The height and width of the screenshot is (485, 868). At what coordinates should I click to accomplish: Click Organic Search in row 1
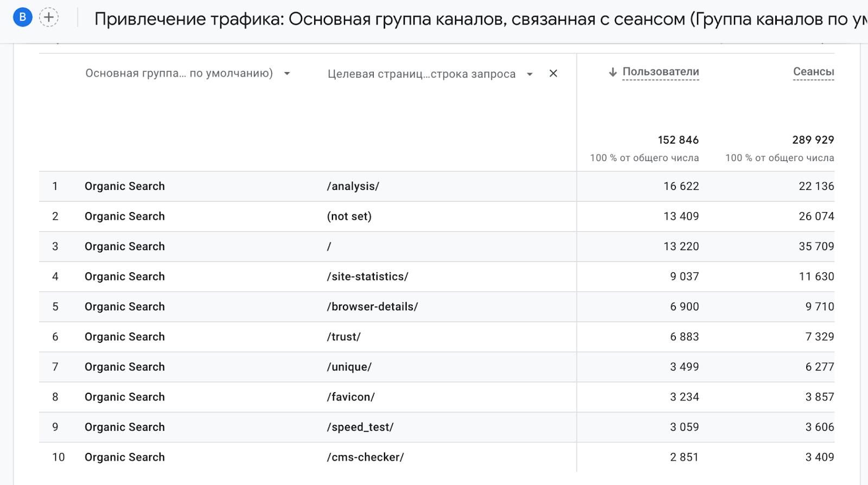point(124,186)
